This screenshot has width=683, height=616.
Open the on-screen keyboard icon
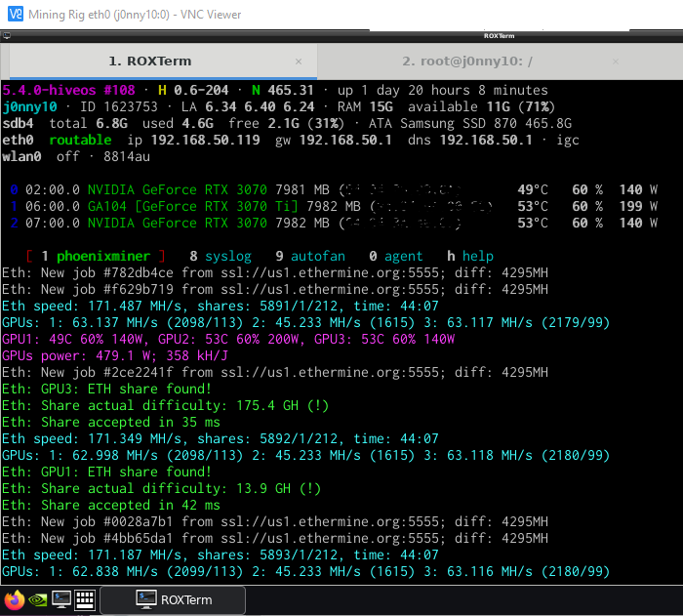point(84,599)
